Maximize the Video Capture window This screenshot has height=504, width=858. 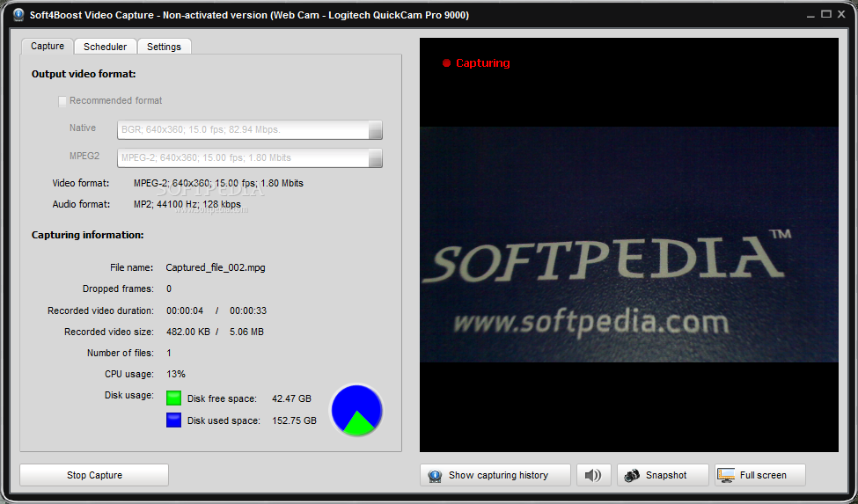(x=826, y=14)
